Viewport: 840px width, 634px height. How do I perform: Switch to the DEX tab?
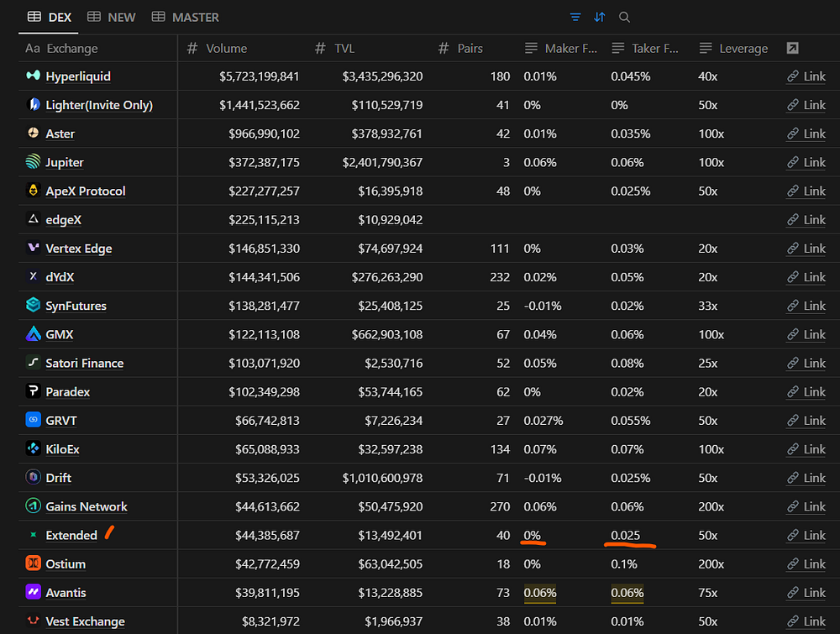click(x=49, y=17)
